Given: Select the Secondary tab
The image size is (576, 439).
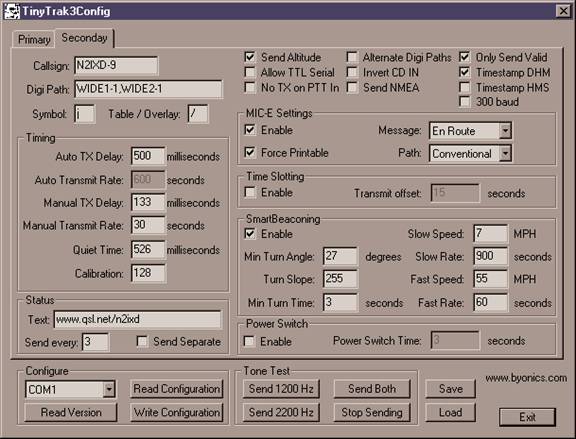Looking at the screenshot, I should (x=84, y=38).
